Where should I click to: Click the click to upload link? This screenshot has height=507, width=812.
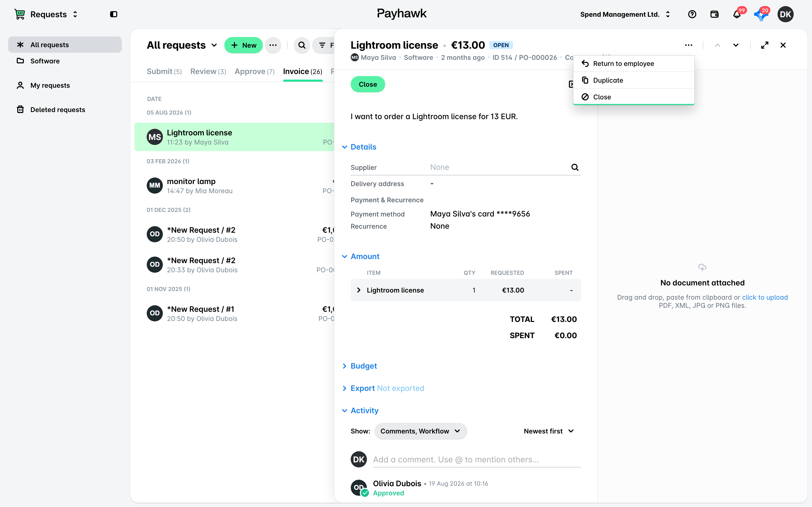[x=765, y=297]
